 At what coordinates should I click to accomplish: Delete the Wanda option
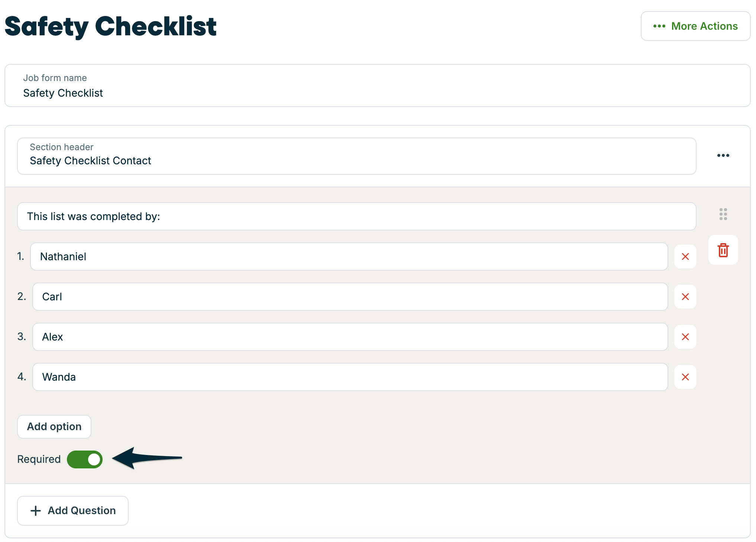click(685, 377)
